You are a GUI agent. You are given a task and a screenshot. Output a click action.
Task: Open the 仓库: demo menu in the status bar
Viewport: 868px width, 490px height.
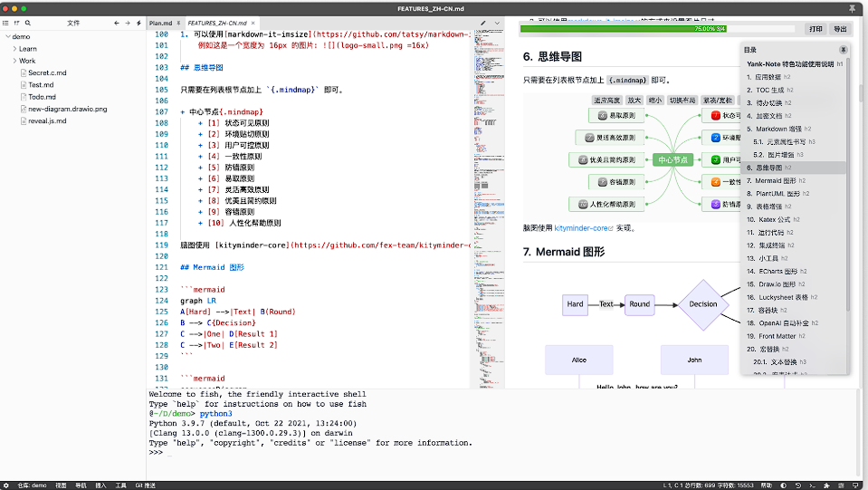pos(32,485)
